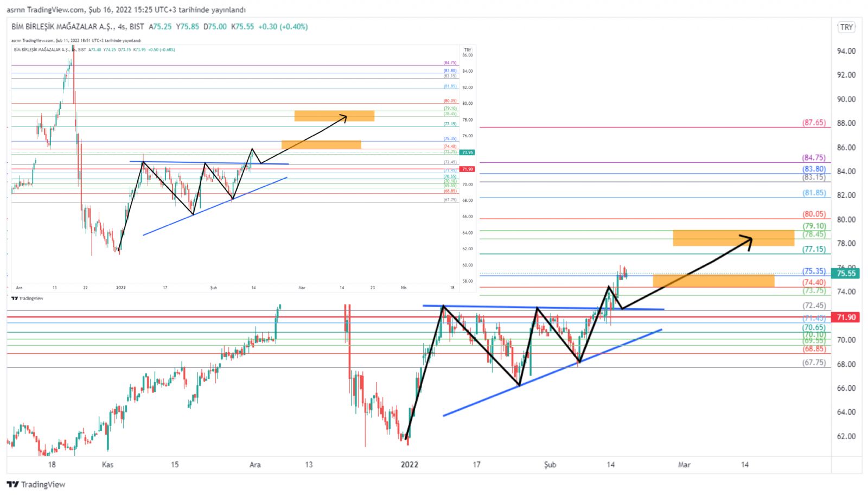Image resolution: width=868 pixels, height=495 pixels.
Task: Click the 2022 label on main time axis
Action: [410, 465]
